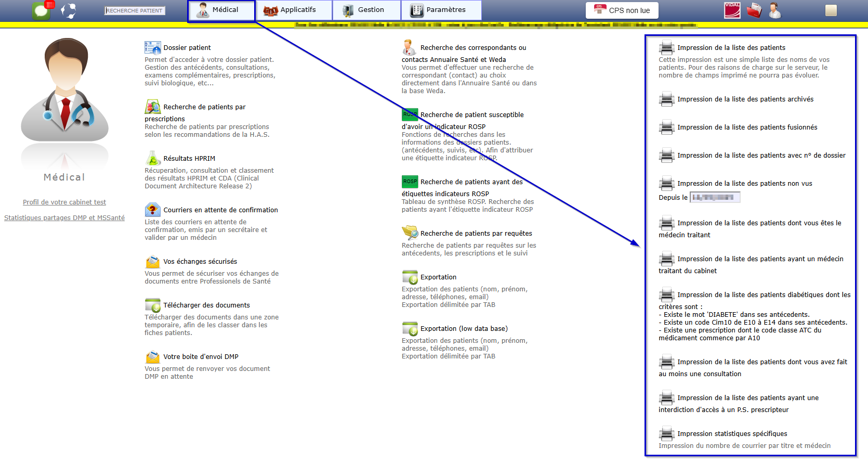The image size is (868, 462).
Task: Open the green chat messages icon
Action: (41, 10)
